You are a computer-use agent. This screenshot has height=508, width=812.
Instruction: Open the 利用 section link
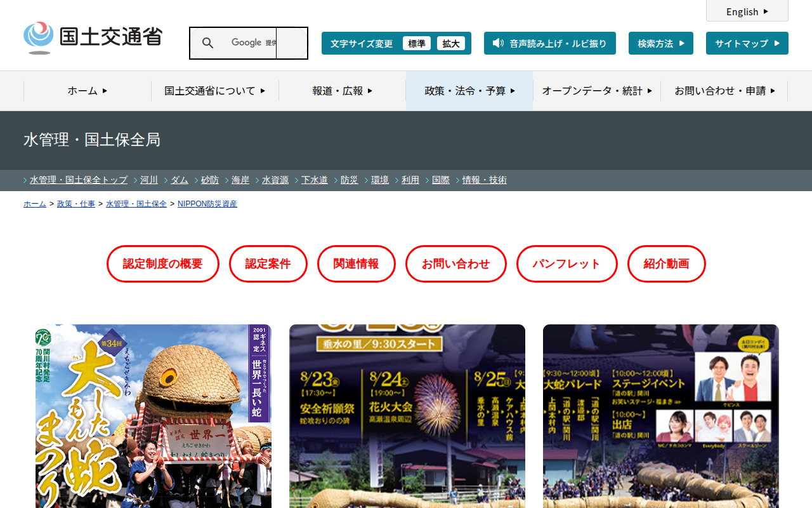[410, 180]
